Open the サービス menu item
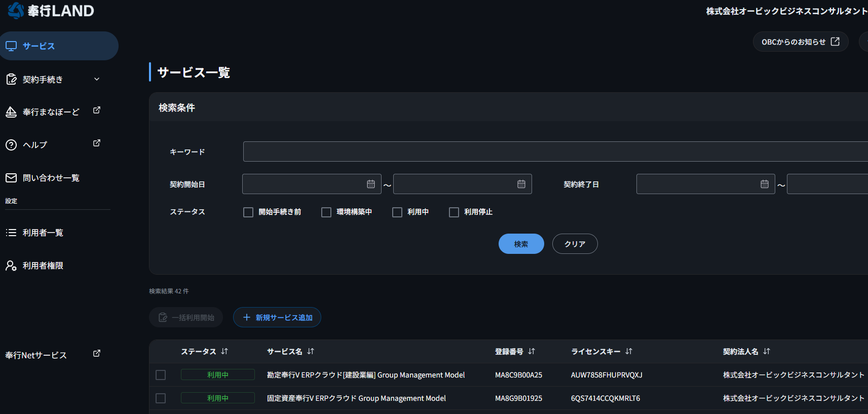 [x=59, y=46]
